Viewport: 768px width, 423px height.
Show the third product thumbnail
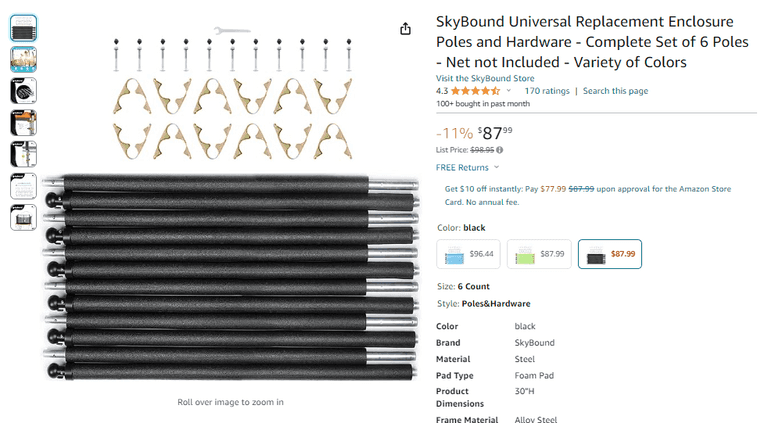click(x=24, y=91)
